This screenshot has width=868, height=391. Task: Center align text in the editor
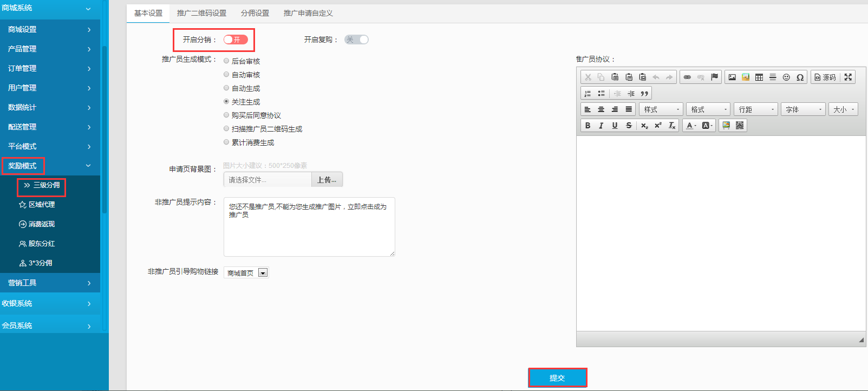pos(601,109)
